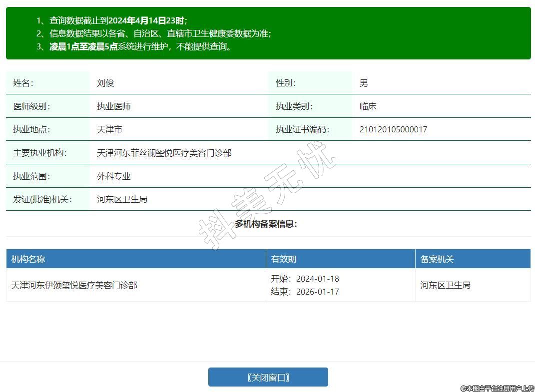Screen dimensions: 535x392
Task: Select the physician name 刘俊
Action: (x=105, y=83)
